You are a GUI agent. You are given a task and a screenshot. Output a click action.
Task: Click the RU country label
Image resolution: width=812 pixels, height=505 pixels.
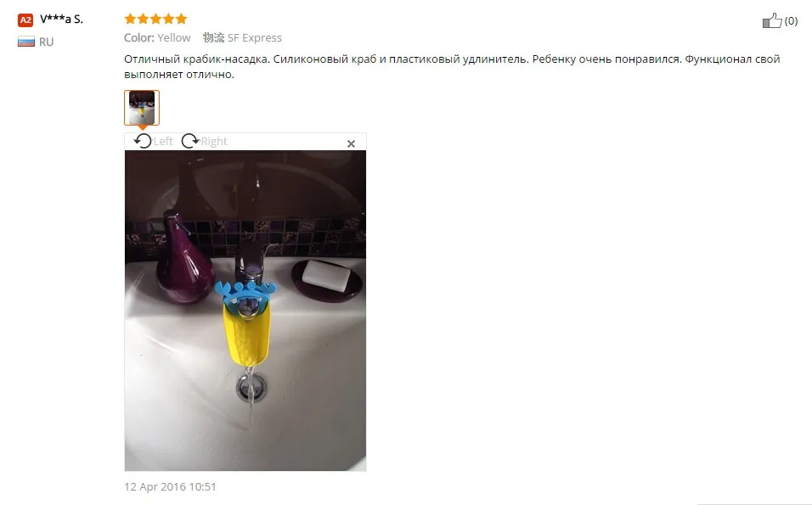click(x=46, y=42)
